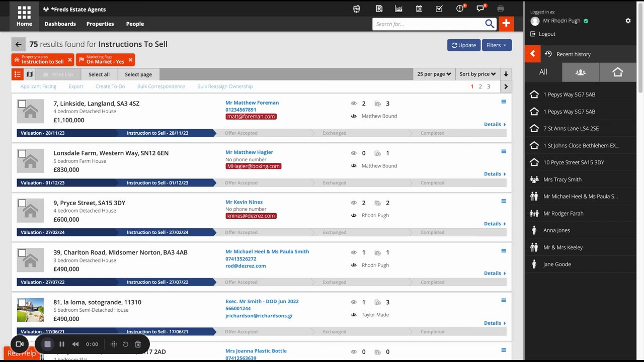Viewport: 644px width, 362px height.
Task: Open messages speech bubble icon
Action: click(480, 9)
